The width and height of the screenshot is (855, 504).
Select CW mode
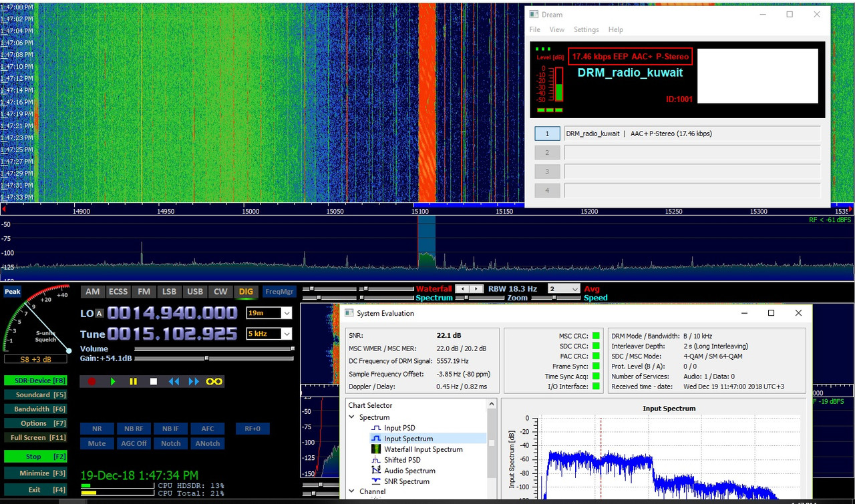coord(220,292)
